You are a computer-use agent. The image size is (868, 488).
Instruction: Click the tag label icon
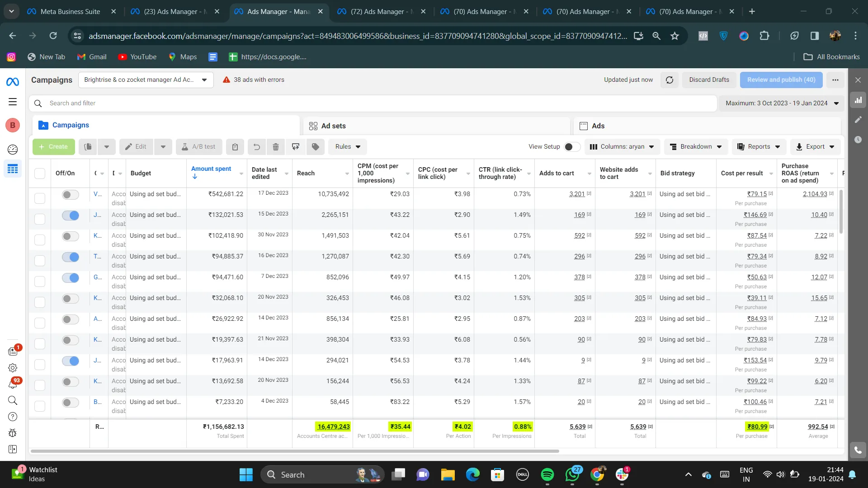[x=316, y=147]
